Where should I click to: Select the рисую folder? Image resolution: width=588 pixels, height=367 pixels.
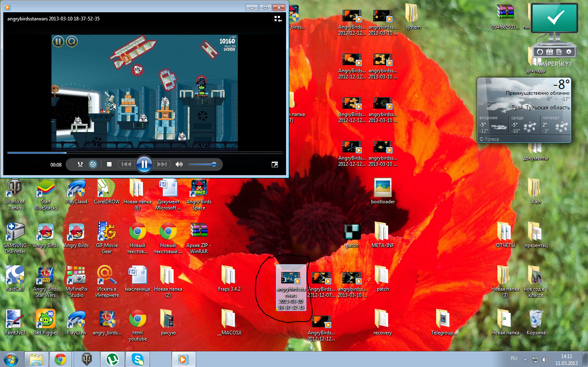pyautogui.click(x=168, y=323)
